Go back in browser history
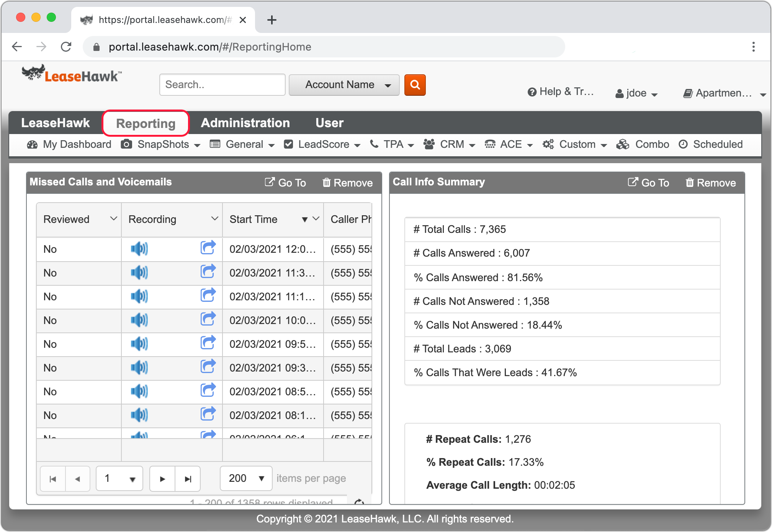The height and width of the screenshot is (532, 772). point(17,47)
